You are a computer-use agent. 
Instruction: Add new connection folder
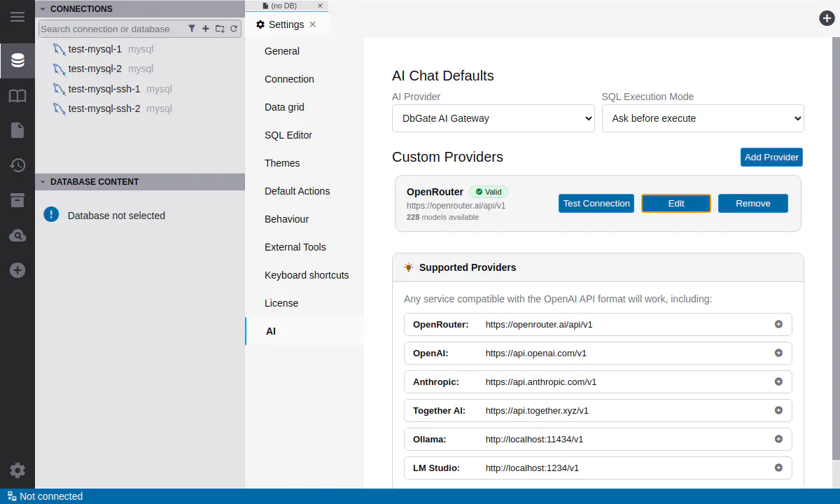coord(220,29)
